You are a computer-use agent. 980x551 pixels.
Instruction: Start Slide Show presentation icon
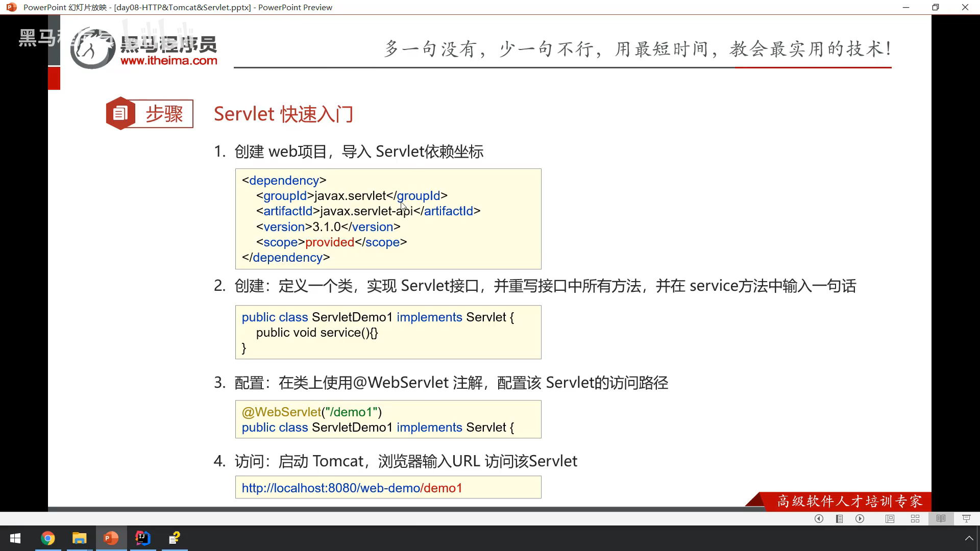click(966, 518)
